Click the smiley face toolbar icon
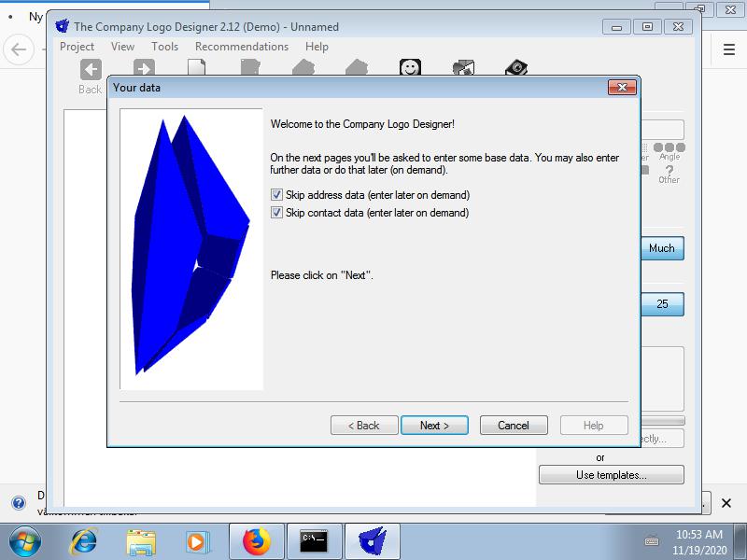Screen dimensions: 747x560 [x=410, y=67]
